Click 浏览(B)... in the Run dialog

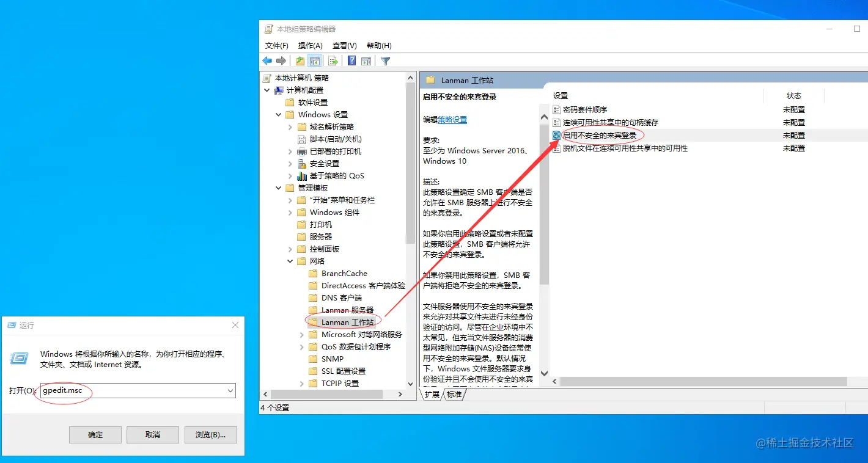pyautogui.click(x=210, y=435)
